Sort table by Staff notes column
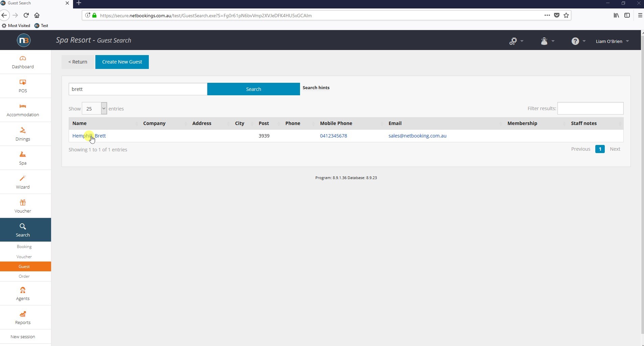The height and width of the screenshot is (346, 644). 595,123
